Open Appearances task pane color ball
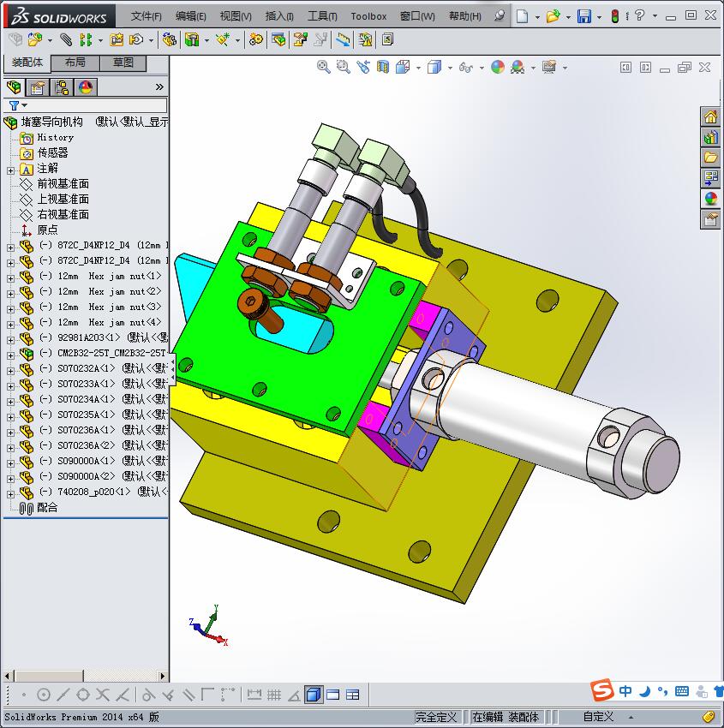 coord(710,198)
